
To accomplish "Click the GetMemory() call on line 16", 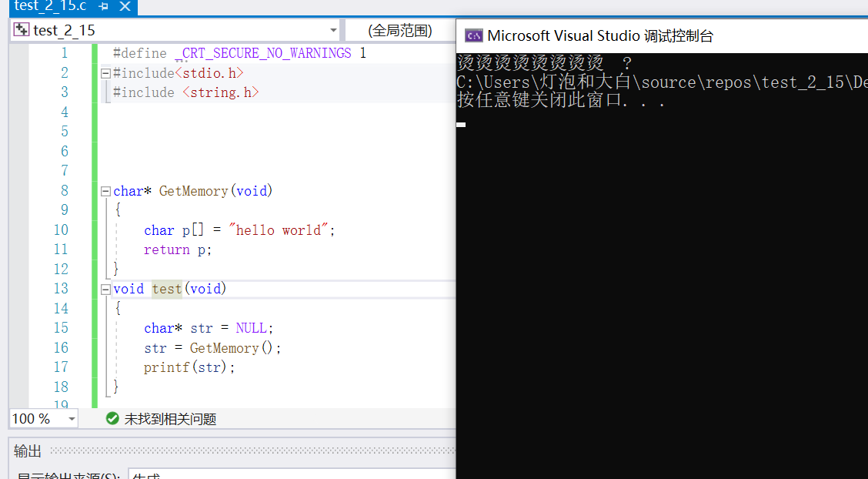I will 232,348.
